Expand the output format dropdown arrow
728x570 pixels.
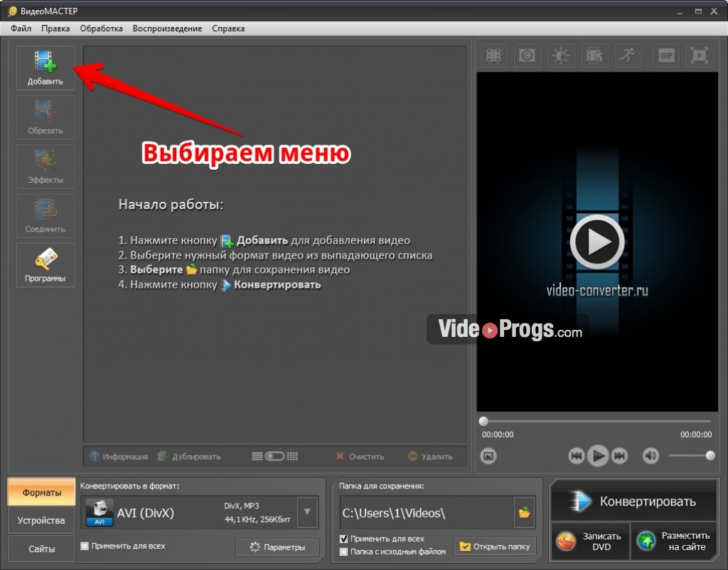click(x=307, y=512)
